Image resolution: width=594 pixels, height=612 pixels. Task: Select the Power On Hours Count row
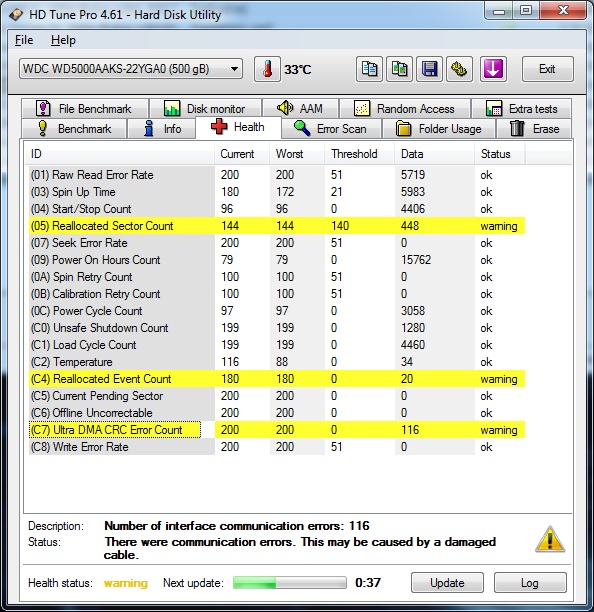(x=277, y=260)
